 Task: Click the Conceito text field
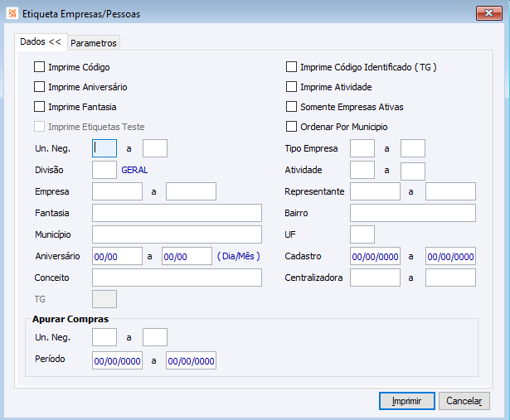tap(177, 278)
